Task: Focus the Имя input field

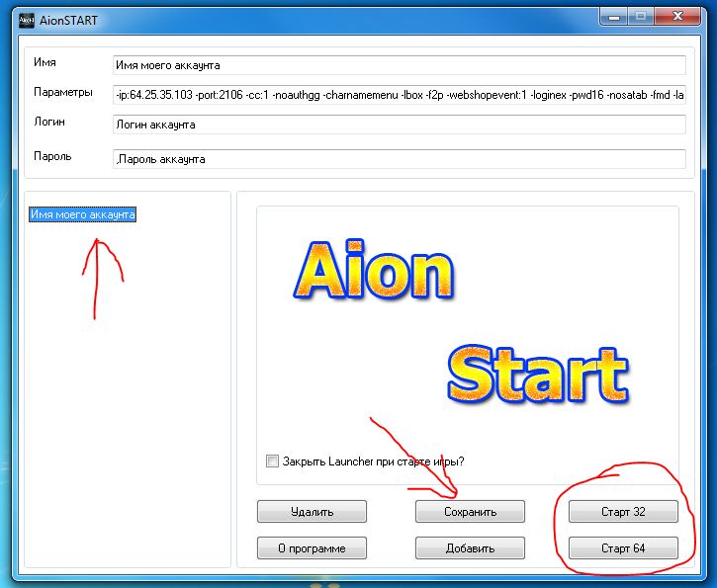Action: pos(400,65)
